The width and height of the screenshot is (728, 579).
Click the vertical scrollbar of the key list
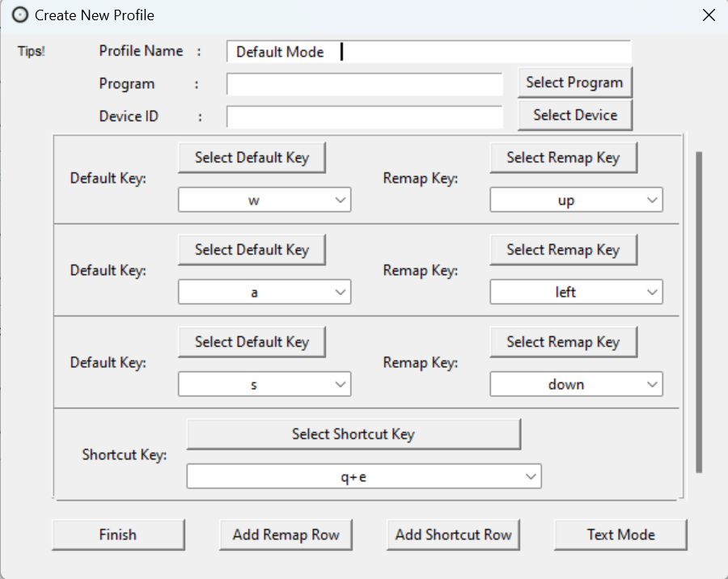click(x=699, y=311)
